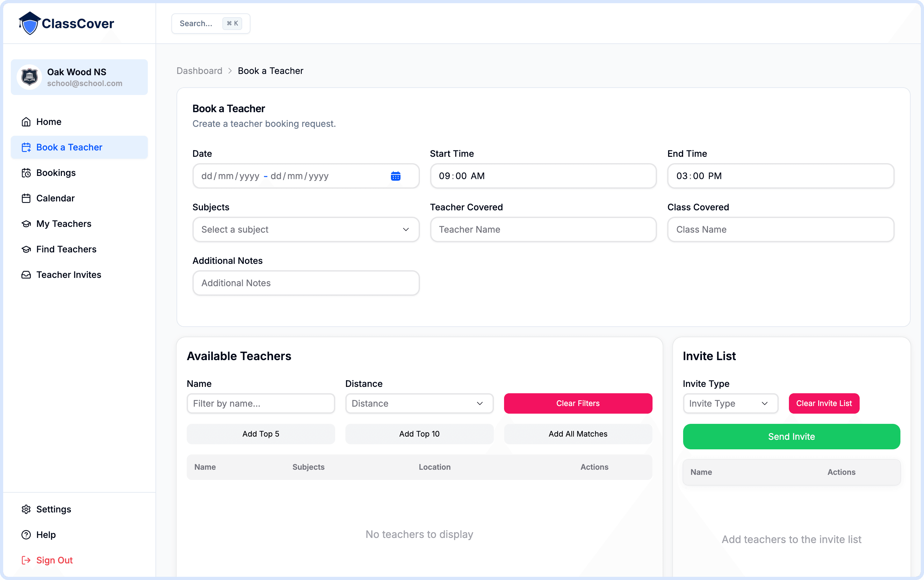
Task: Click the Add All Matches button
Action: coord(578,434)
